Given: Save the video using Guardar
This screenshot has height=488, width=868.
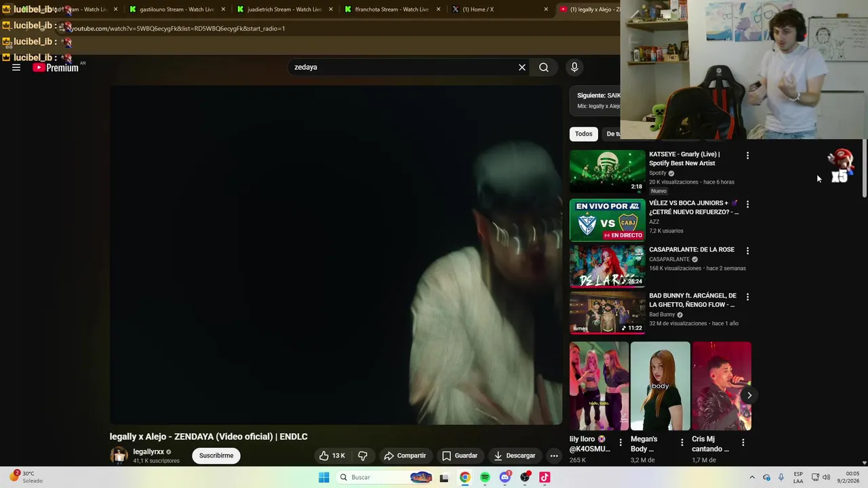Looking at the screenshot, I should click(x=460, y=455).
